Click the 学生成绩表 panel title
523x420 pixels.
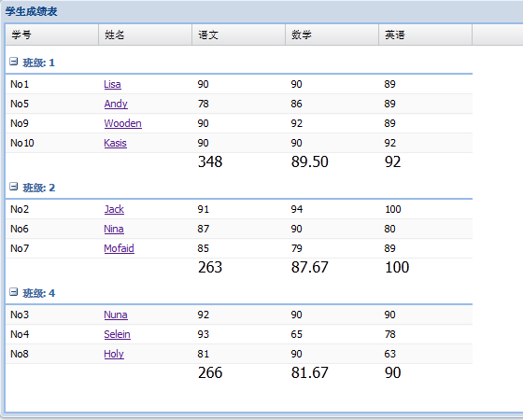32,11
